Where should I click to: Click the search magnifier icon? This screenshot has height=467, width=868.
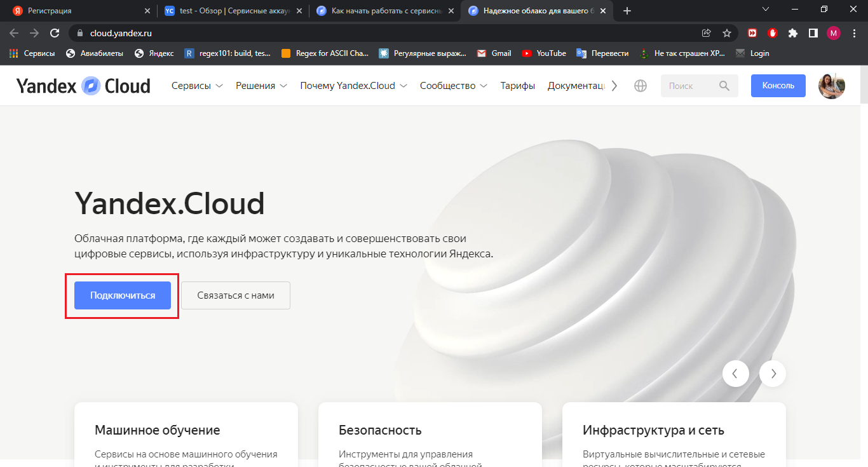click(x=724, y=86)
